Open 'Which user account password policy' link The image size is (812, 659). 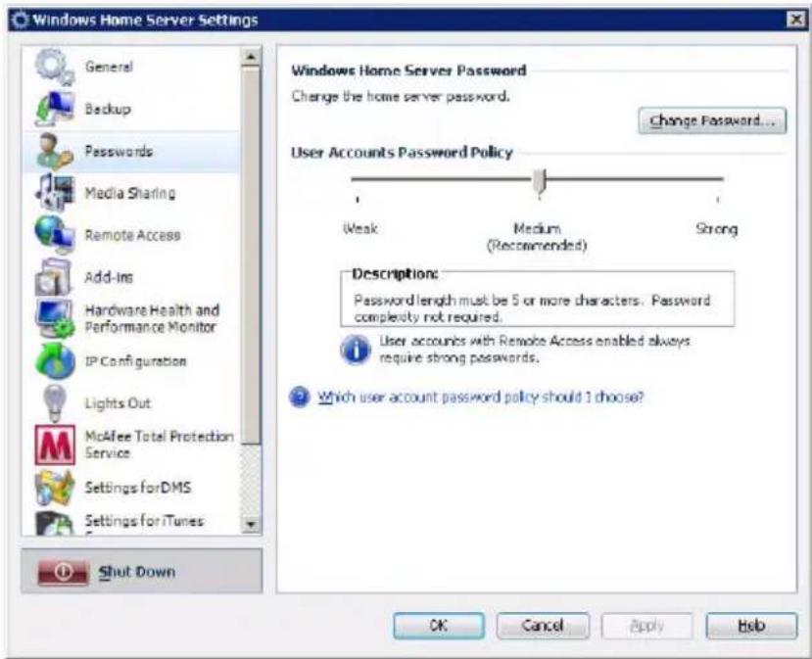481,397
